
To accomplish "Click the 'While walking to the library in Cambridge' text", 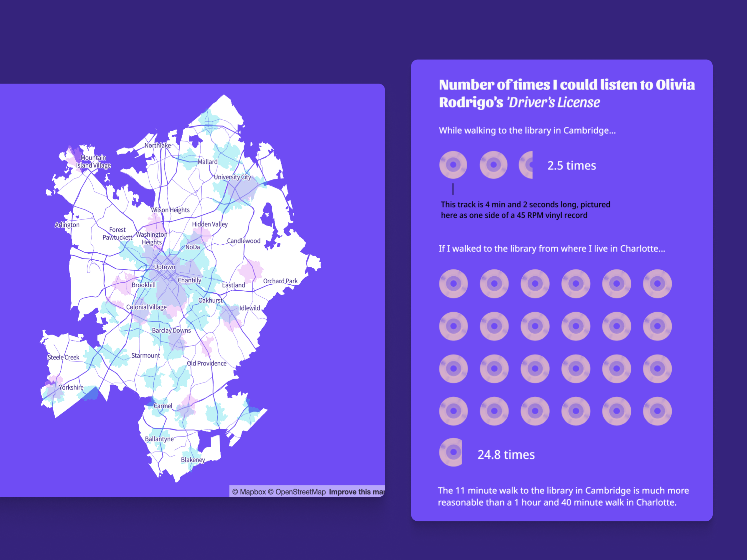I will tap(527, 131).
